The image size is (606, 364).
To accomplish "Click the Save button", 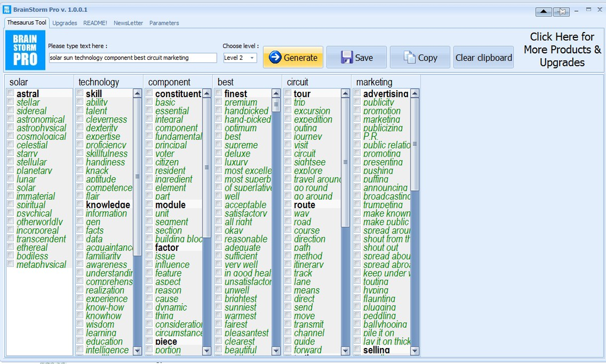I will (356, 57).
